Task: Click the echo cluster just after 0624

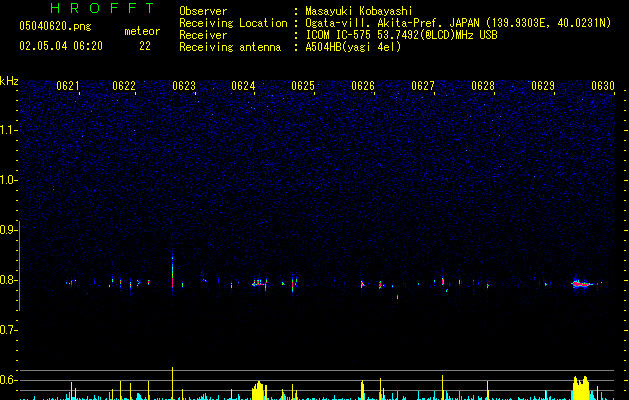Action: [x=260, y=283]
